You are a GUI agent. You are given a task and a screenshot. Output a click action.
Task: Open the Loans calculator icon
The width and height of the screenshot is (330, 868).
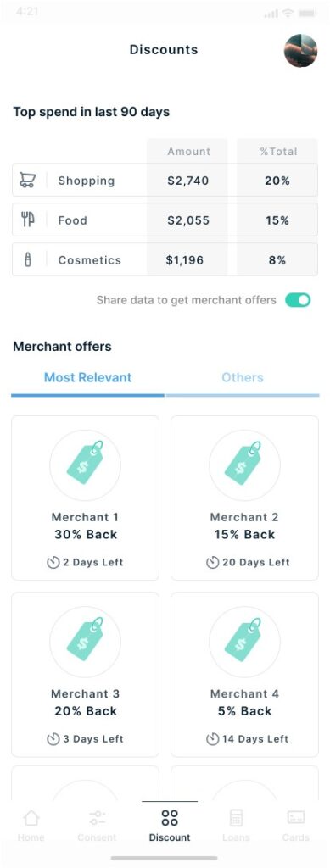coord(236,818)
